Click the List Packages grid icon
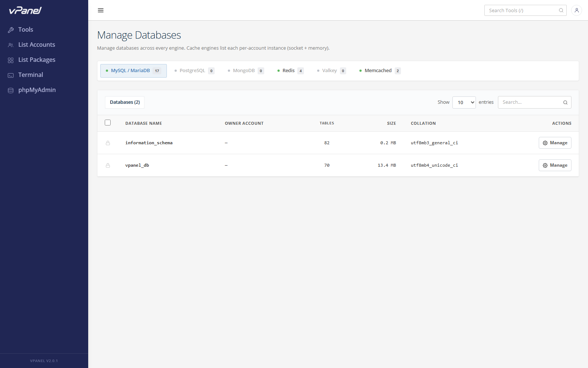588x368 pixels. [x=11, y=60]
